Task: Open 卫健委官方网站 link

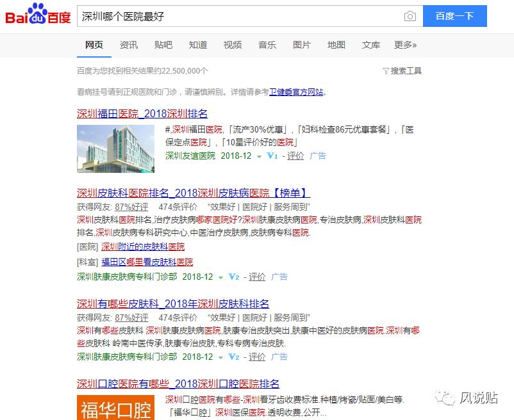Action: coord(296,92)
